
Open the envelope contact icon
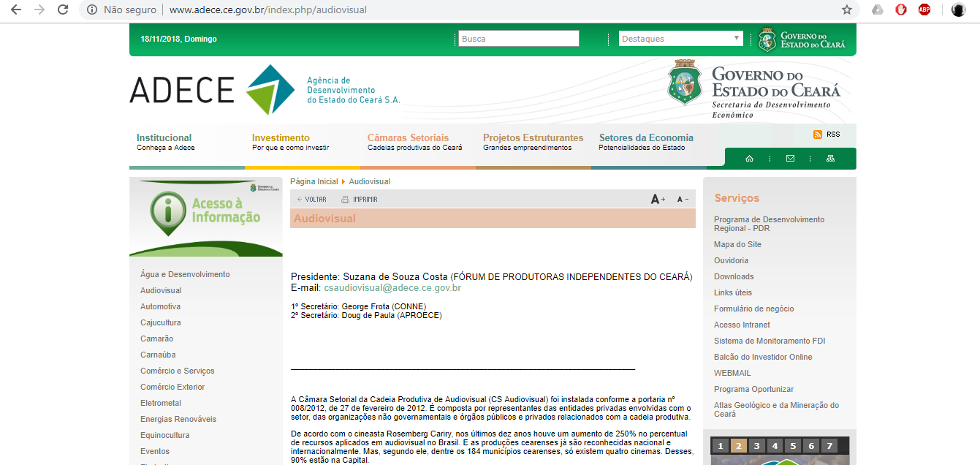[x=790, y=159]
